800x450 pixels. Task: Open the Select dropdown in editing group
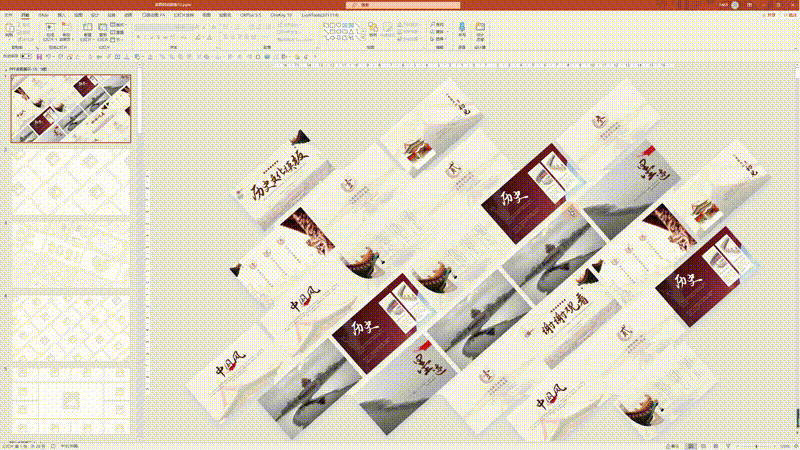[436, 39]
